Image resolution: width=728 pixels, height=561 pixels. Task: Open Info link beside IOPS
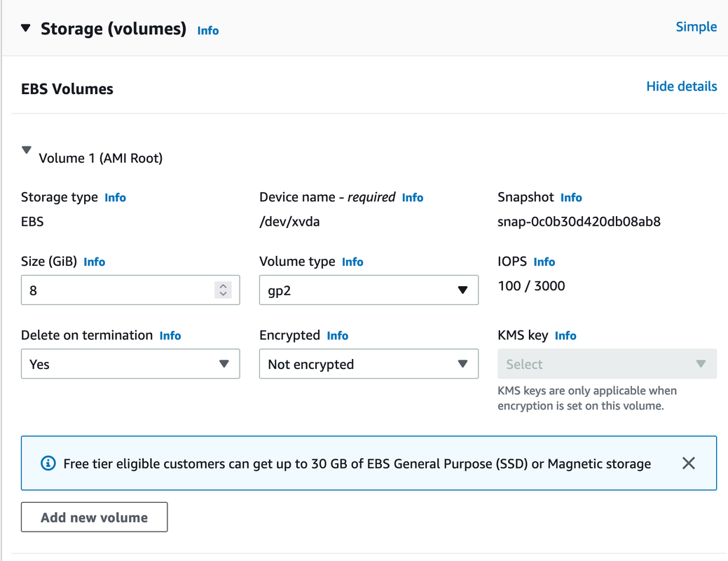pos(544,262)
